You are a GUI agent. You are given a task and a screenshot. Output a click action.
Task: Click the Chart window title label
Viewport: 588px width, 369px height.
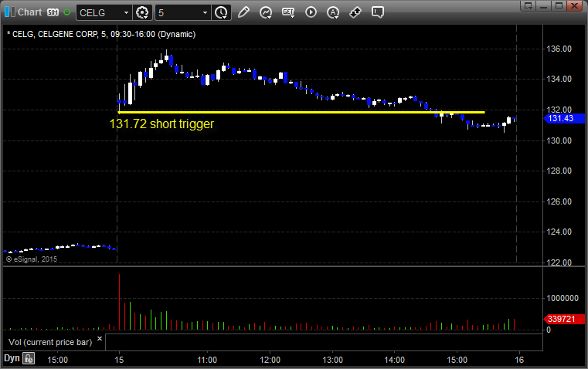coord(30,12)
